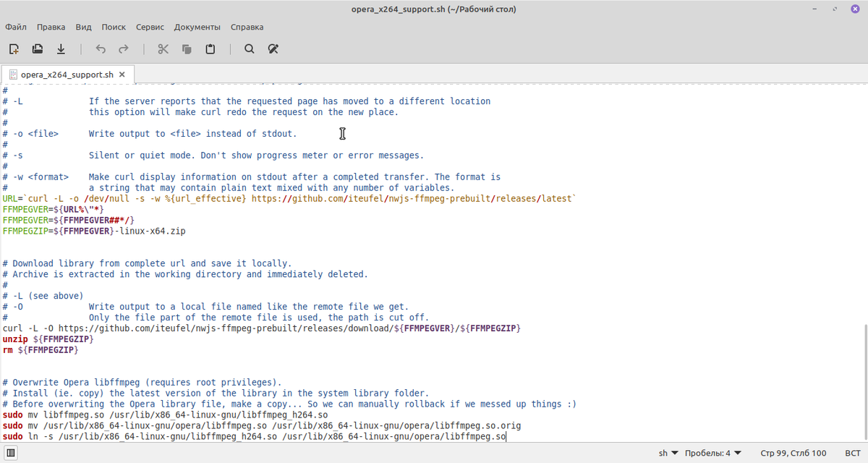Open the Документы menu
Screen dimensions: 868x463
pyautogui.click(x=197, y=27)
